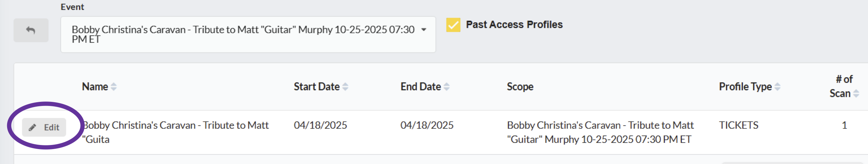Sort by Name column arrows
868x164 pixels.
coord(114,87)
